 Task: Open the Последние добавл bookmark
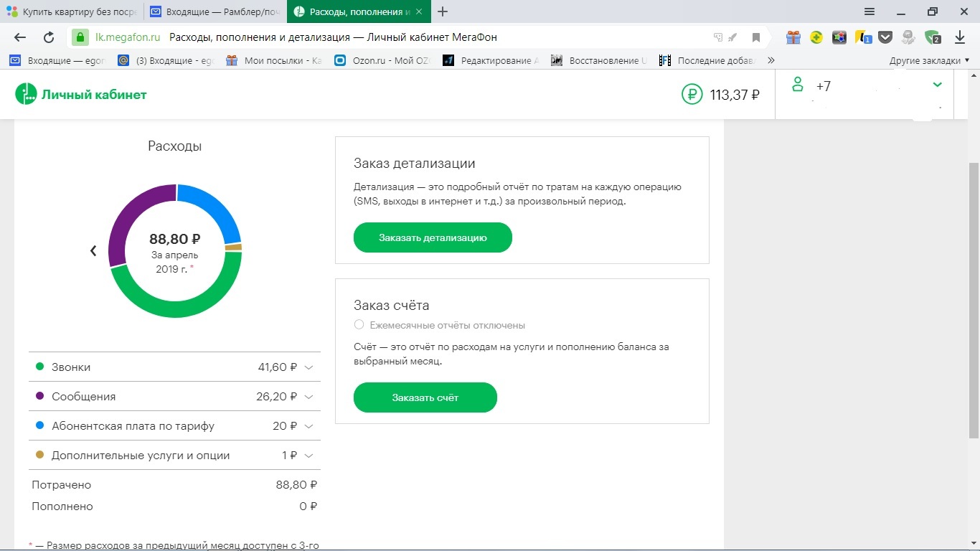coord(707,60)
